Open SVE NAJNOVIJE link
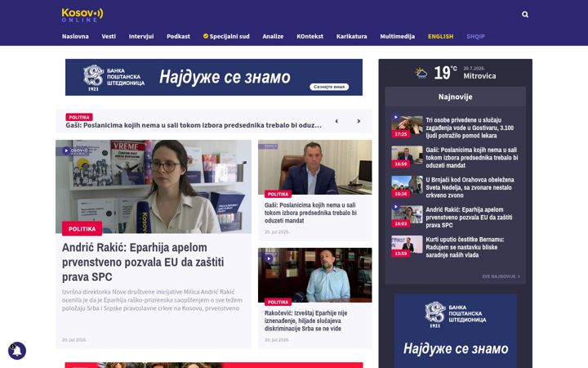The height and width of the screenshot is (368, 588). coord(501,276)
